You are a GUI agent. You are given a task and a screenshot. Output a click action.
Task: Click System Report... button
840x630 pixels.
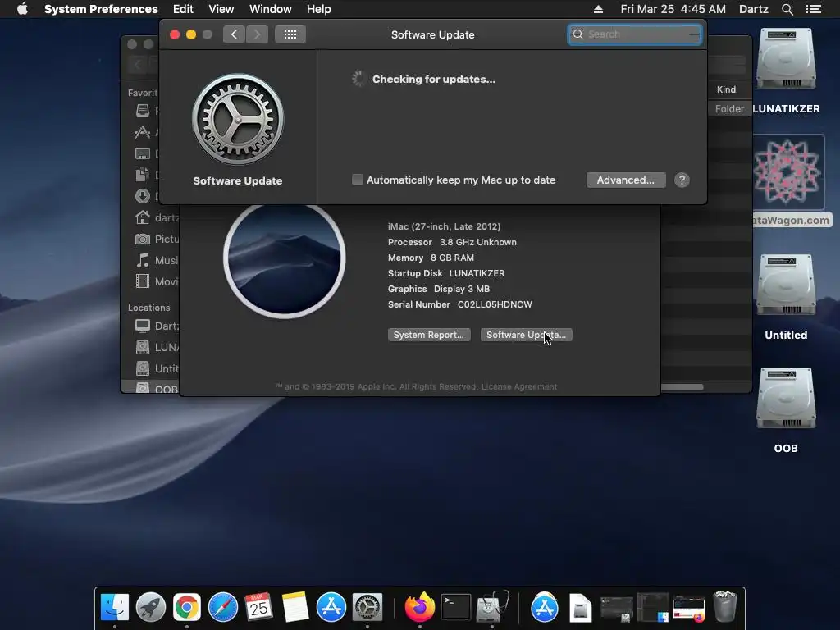429,335
